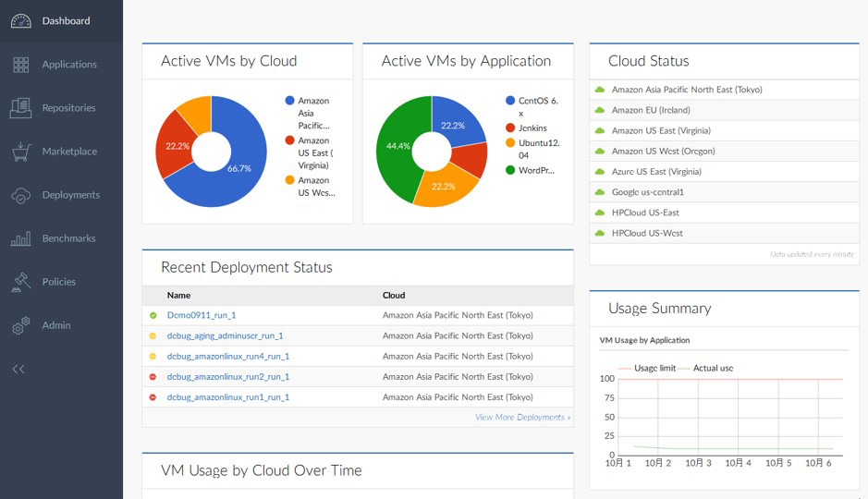The image size is (868, 499).
Task: Select the Marketplace menu label
Action: tap(69, 152)
